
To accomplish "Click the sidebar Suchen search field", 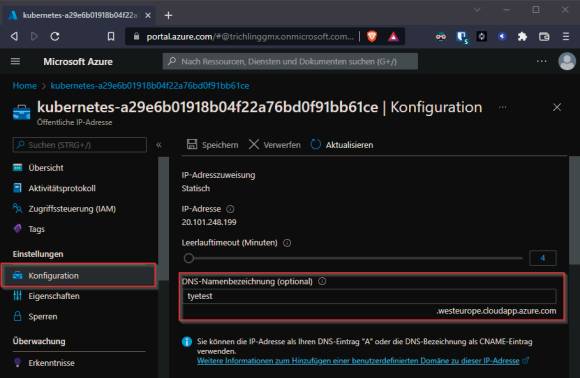I will point(80,145).
